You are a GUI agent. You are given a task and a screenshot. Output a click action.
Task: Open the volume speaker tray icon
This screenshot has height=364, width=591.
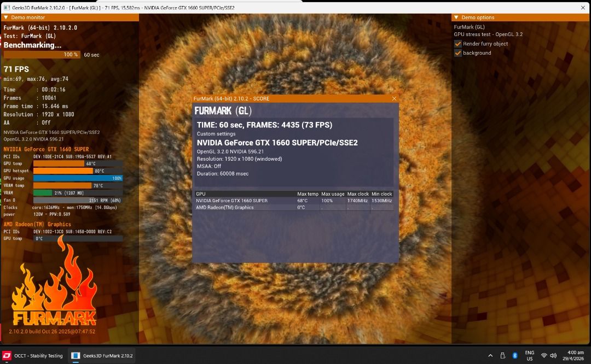click(553, 356)
